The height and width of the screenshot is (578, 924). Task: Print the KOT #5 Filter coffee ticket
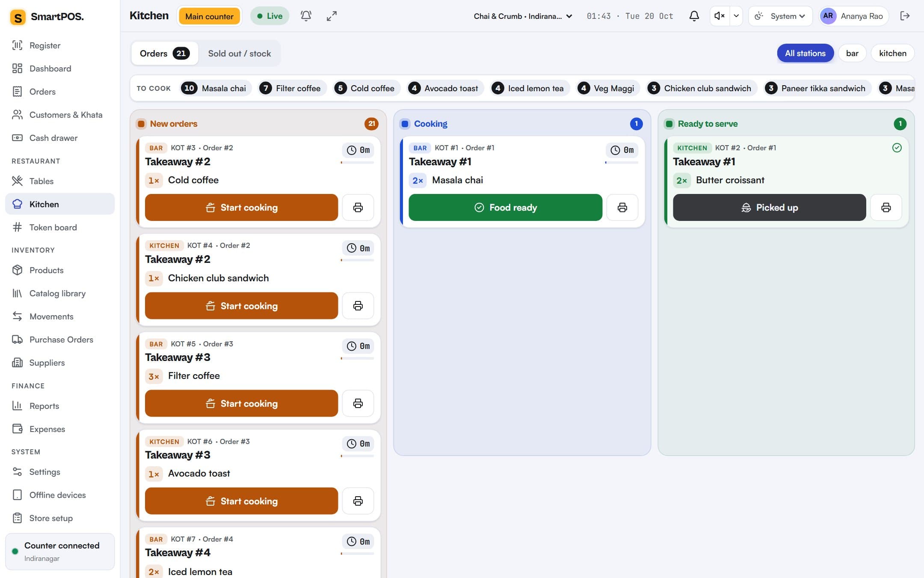click(358, 403)
